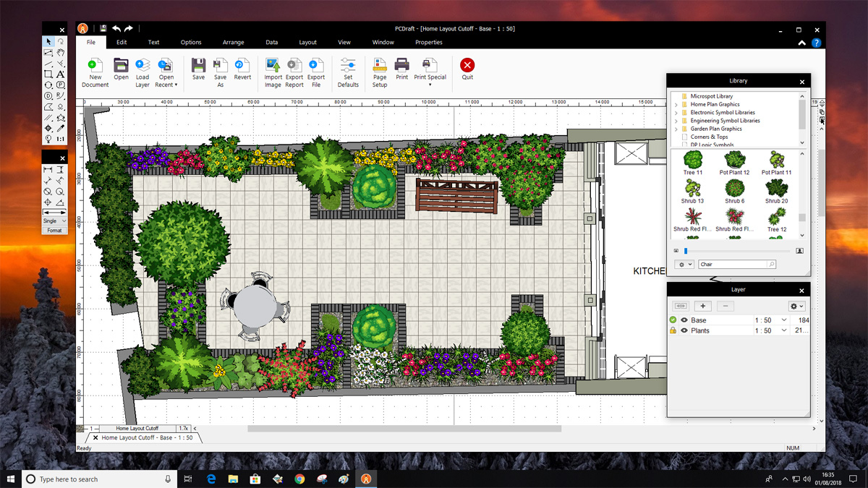The height and width of the screenshot is (488, 868).
Task: Switch to the Text ribbon tab
Action: [x=154, y=43]
